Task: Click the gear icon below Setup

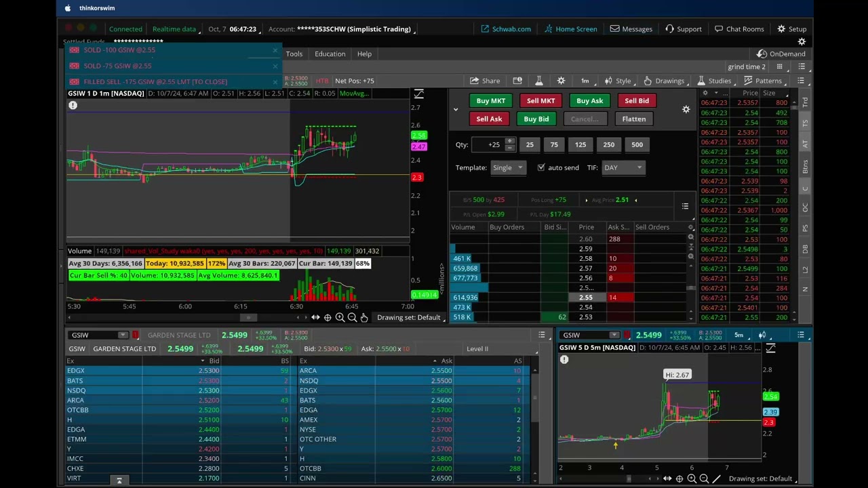Action: 802,42
